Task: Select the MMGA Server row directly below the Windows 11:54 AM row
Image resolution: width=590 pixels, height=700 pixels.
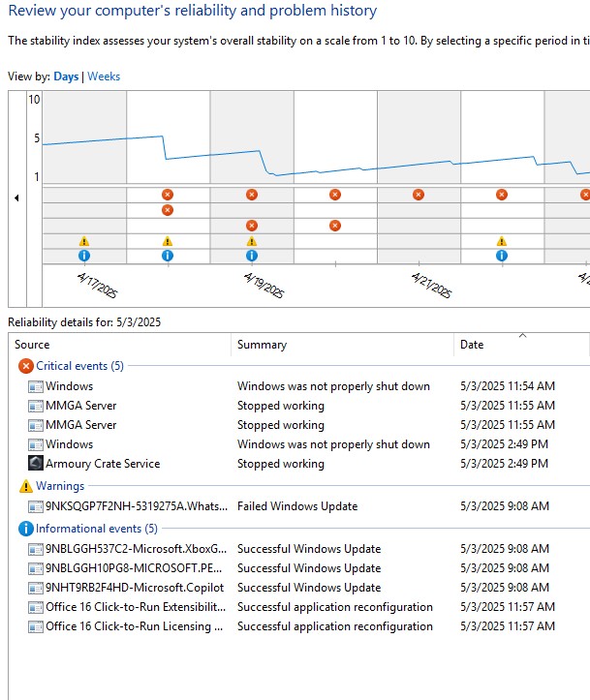Action: coord(299,406)
